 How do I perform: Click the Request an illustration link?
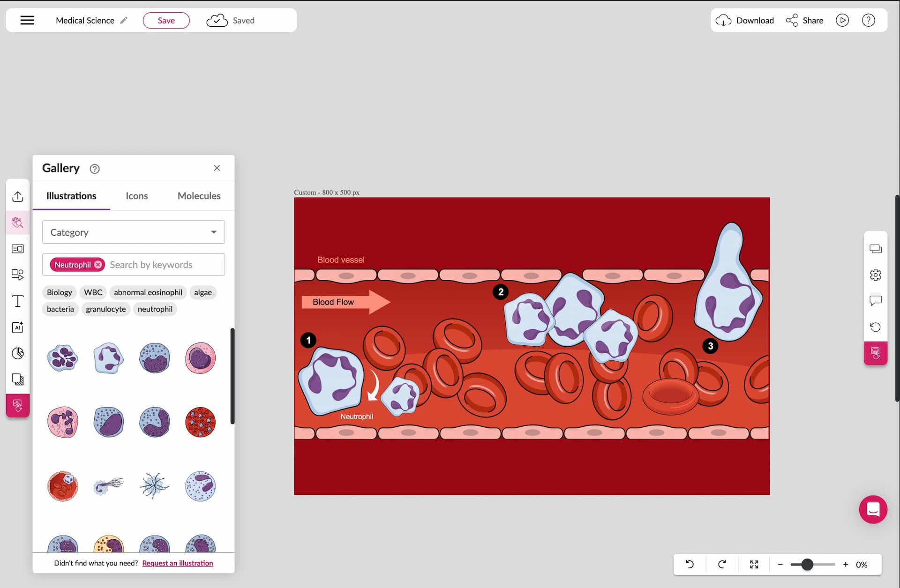point(177,563)
